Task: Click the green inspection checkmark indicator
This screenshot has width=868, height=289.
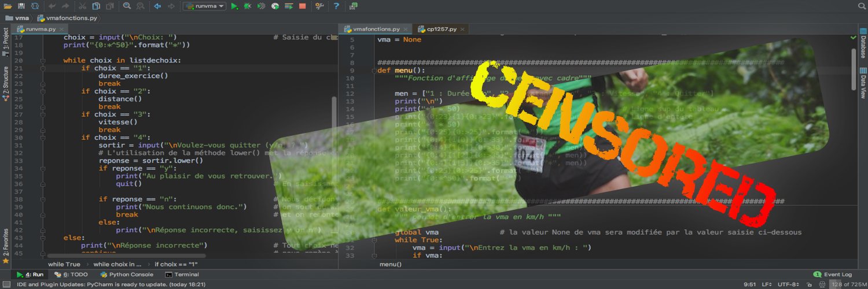Action: (x=854, y=38)
